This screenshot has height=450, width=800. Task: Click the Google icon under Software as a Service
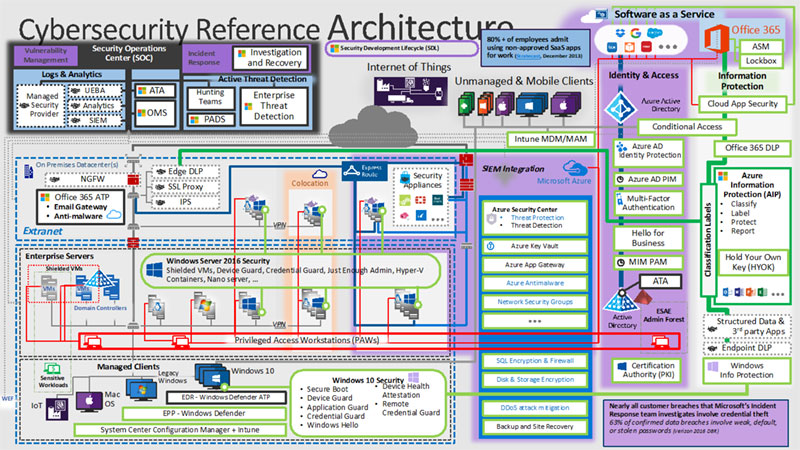pyautogui.click(x=635, y=34)
